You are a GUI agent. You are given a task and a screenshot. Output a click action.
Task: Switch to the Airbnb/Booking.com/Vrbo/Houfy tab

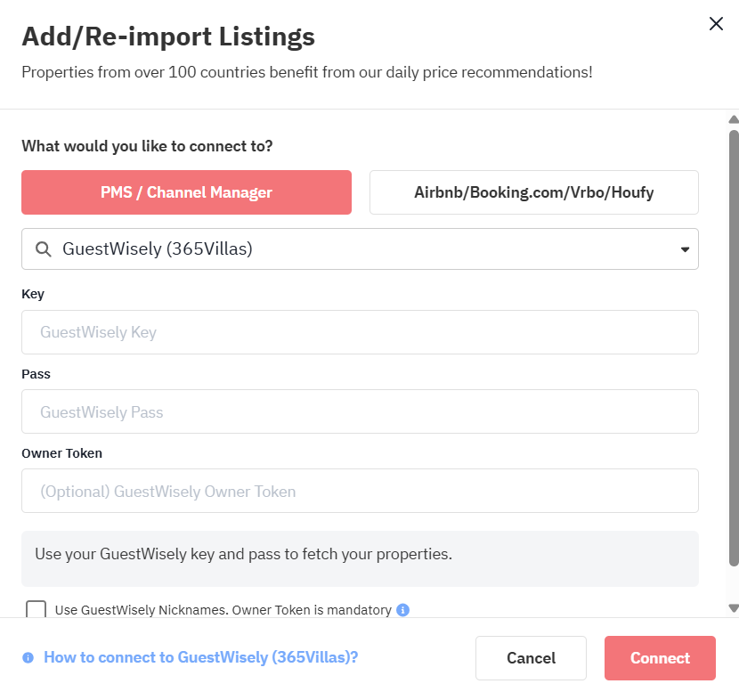point(533,192)
